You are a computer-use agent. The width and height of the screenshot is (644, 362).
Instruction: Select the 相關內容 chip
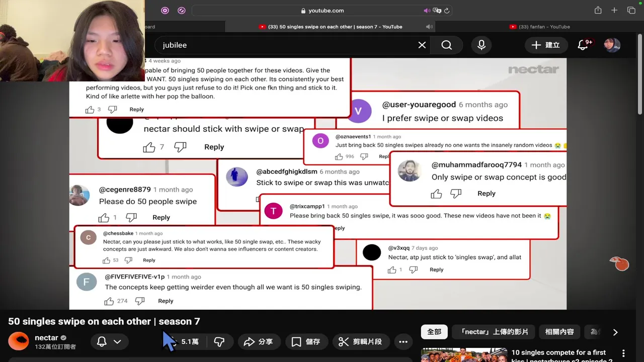tap(559, 332)
